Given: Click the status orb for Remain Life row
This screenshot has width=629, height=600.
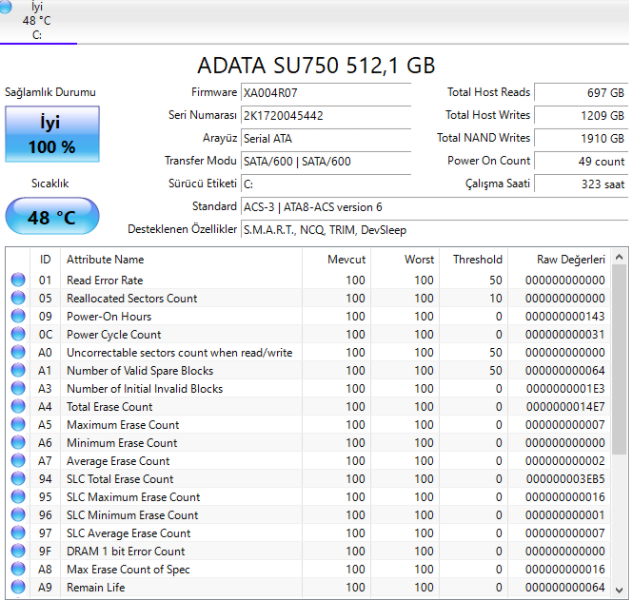Looking at the screenshot, I should (17, 587).
